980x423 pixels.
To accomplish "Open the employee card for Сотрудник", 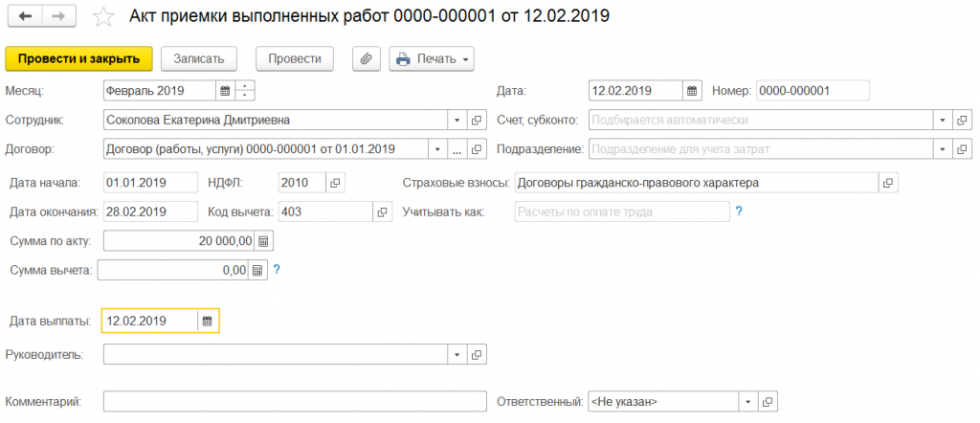I will tap(477, 121).
